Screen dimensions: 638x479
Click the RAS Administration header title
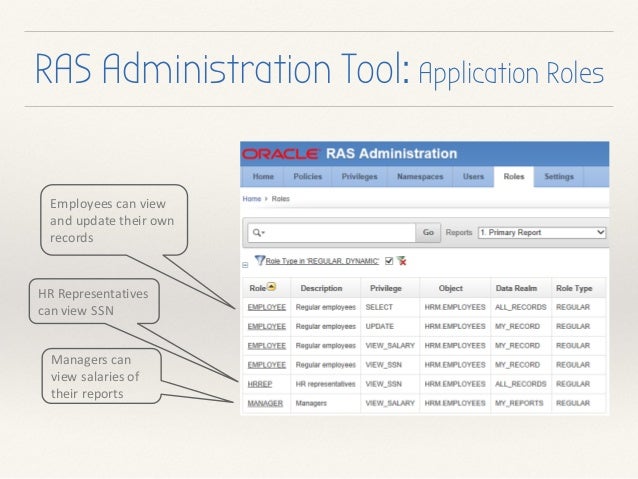click(391, 153)
